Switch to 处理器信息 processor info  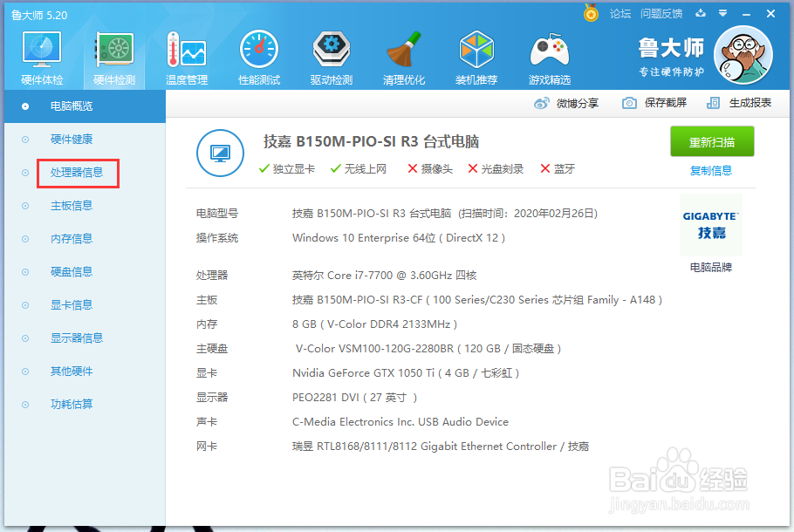[x=78, y=172]
